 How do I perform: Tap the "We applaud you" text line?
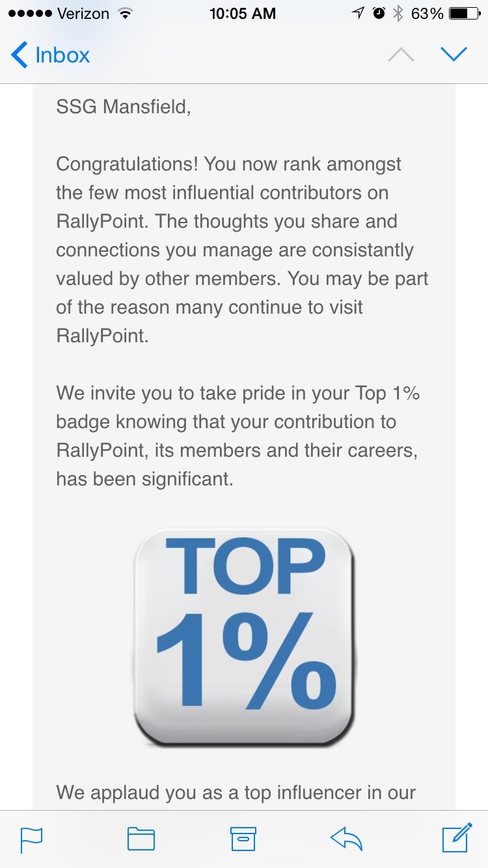tap(236, 793)
